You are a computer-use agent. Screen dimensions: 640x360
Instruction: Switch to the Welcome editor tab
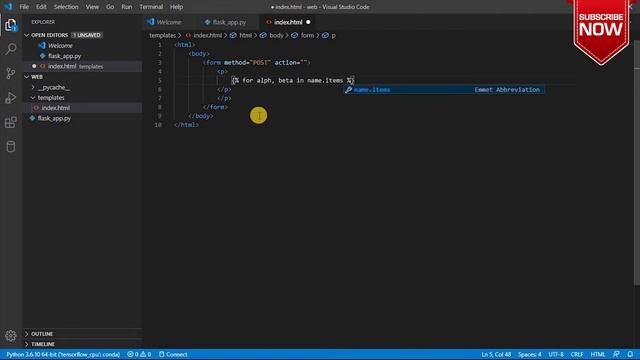coord(169,22)
